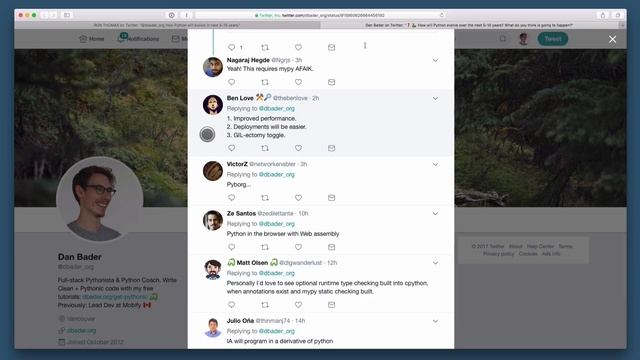Select text "Pyborg..."

(239, 184)
